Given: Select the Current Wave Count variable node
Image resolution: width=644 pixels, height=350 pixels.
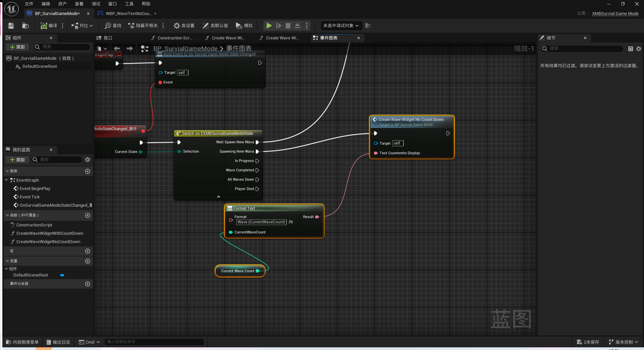Looking at the screenshot, I should click(x=240, y=271).
